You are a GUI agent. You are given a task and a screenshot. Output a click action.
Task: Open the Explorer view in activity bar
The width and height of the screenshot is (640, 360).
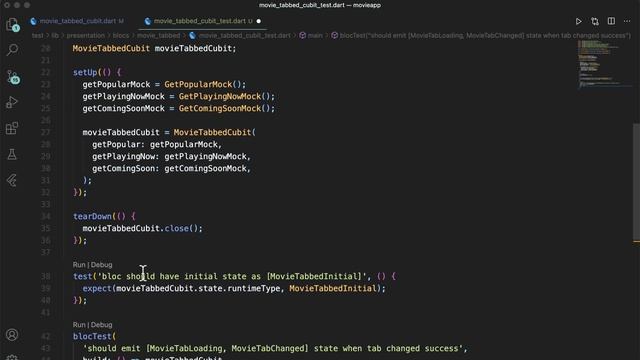pos(12,24)
